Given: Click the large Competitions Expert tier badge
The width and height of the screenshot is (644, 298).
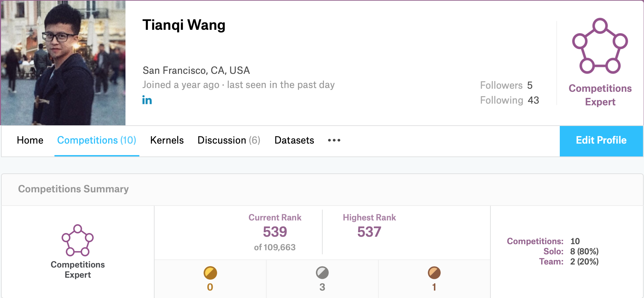Looking at the screenshot, I should pos(600,46).
